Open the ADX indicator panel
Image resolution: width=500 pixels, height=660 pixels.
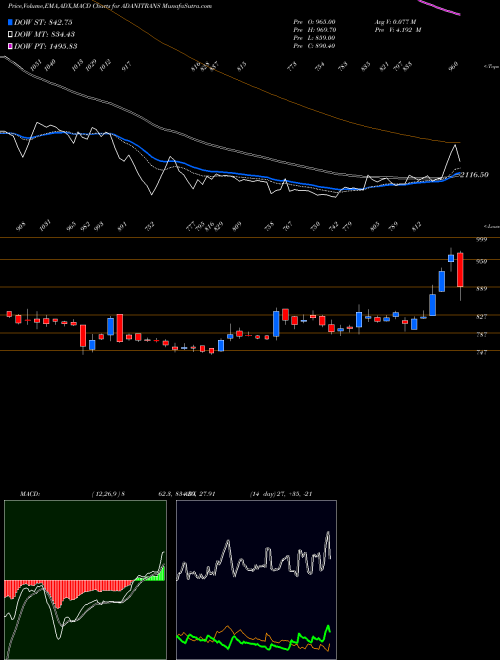256,580
